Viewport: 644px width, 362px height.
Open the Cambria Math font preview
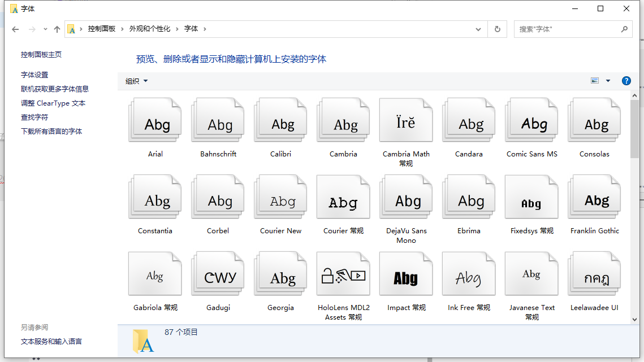click(405, 120)
